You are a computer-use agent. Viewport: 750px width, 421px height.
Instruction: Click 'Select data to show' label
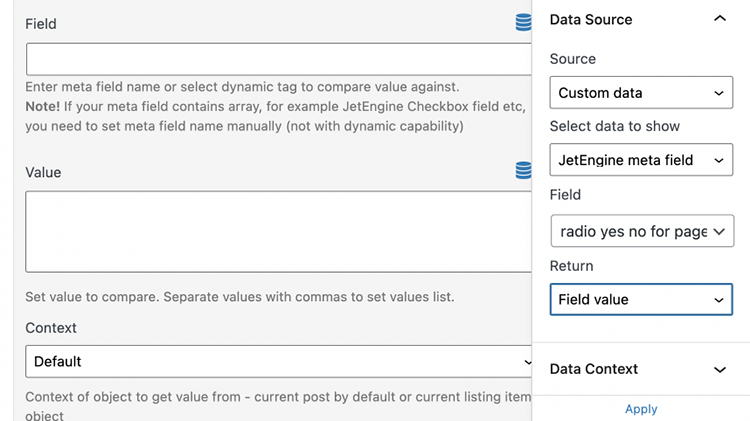coord(614,126)
